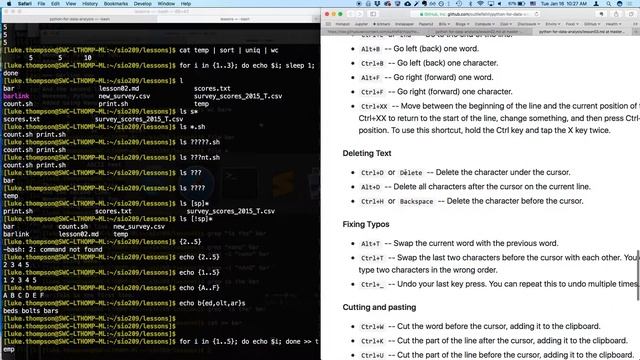Click the date and time display

[564, 4]
